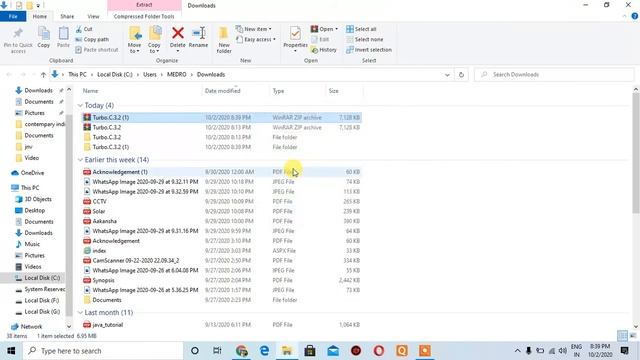Click Invert selection in ribbon

click(x=369, y=50)
